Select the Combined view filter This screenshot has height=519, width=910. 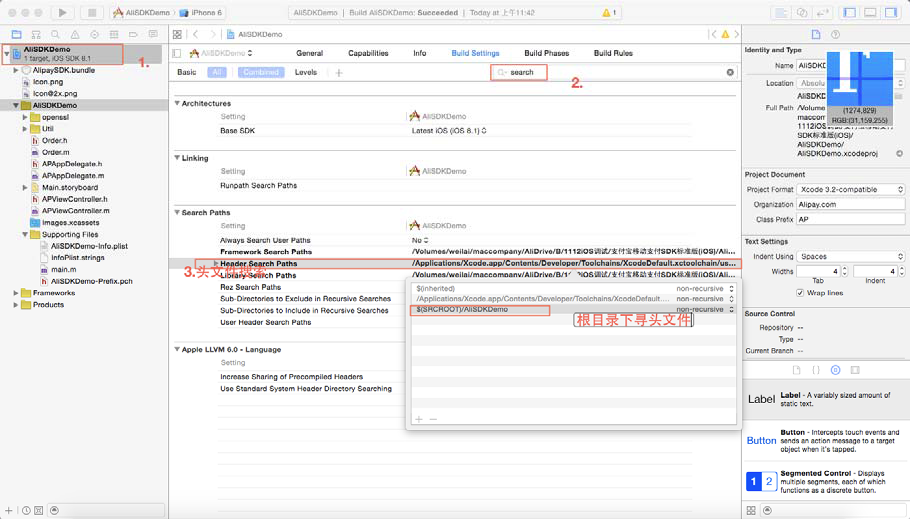tap(261, 72)
